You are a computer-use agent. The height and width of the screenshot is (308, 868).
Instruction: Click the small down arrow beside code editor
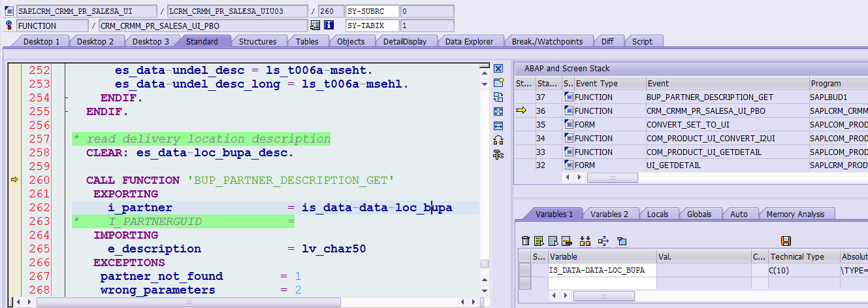tap(484, 83)
